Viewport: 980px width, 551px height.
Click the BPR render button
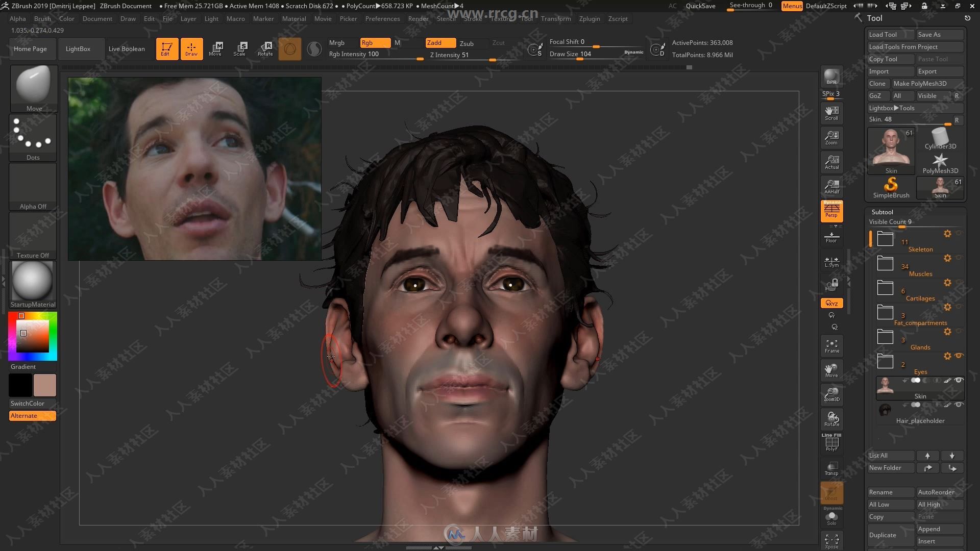click(x=831, y=77)
